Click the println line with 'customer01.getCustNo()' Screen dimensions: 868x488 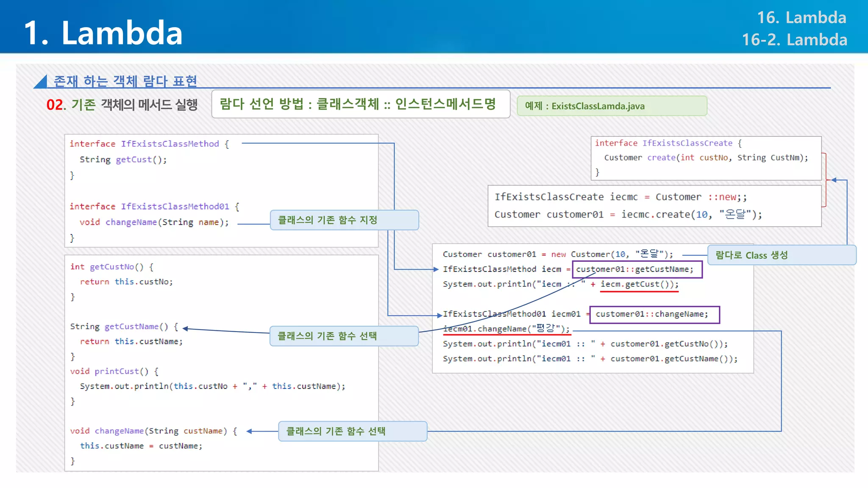585,344
